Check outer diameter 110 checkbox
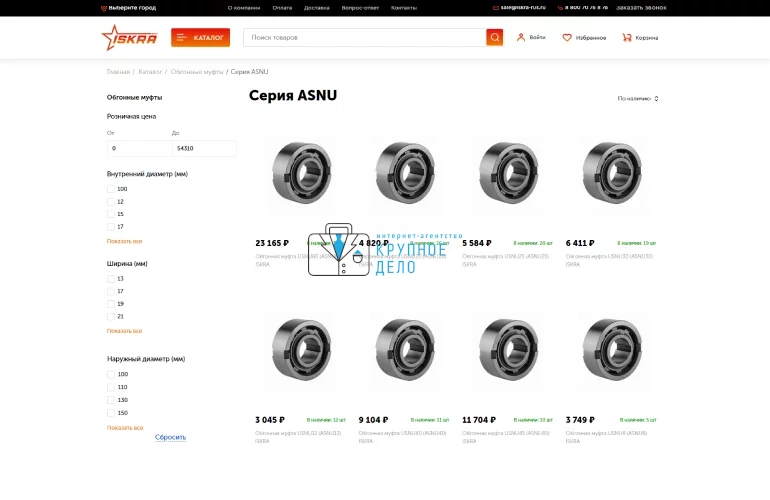Screen dimensions: 770x500 111,388
